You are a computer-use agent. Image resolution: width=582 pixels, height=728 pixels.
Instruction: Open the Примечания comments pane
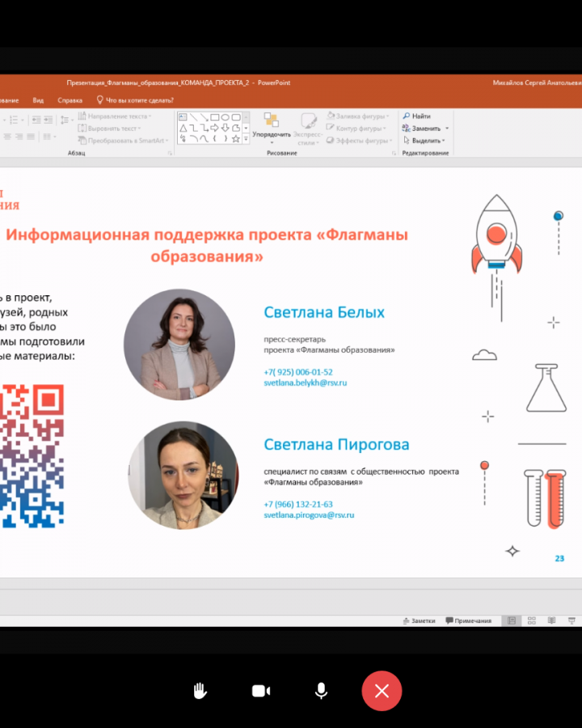tap(468, 620)
